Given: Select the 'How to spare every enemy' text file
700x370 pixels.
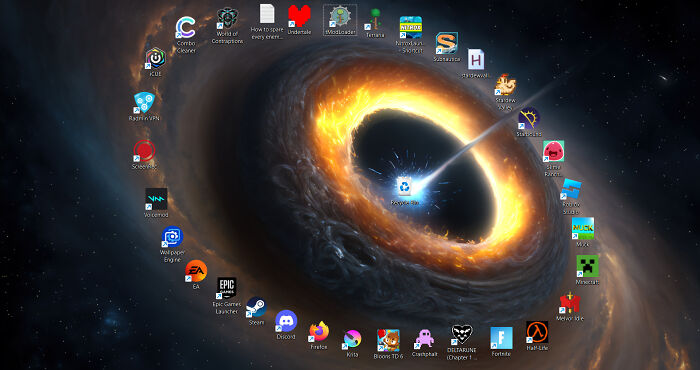Looking at the screenshot, I should tap(267, 13).
